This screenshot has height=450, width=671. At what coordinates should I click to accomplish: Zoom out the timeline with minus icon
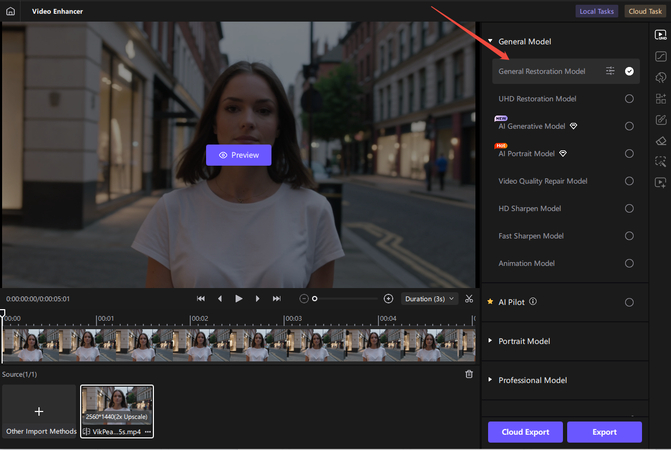[303, 299]
